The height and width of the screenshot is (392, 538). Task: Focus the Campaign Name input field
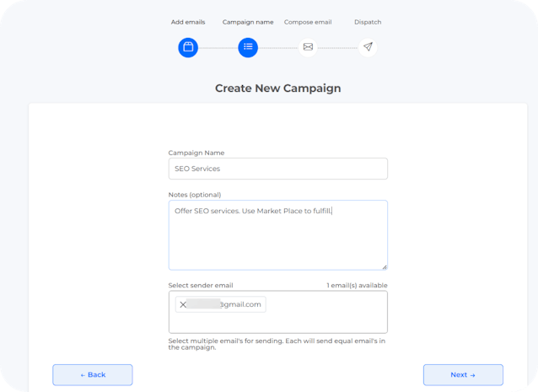(x=277, y=169)
